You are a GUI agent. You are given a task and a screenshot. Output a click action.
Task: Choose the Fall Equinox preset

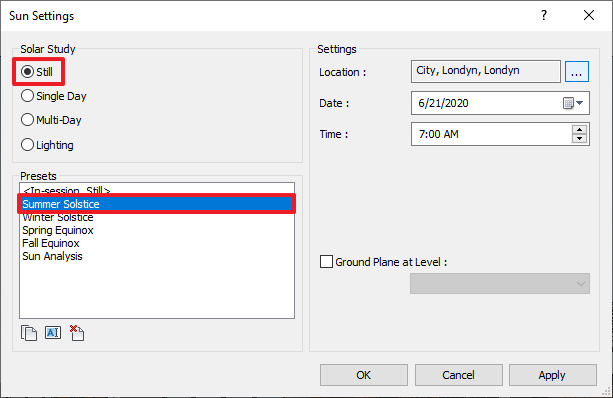pos(156,243)
